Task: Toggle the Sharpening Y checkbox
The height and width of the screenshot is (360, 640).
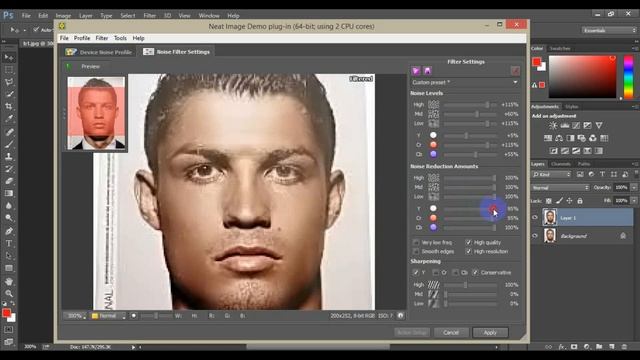Action: click(x=416, y=272)
